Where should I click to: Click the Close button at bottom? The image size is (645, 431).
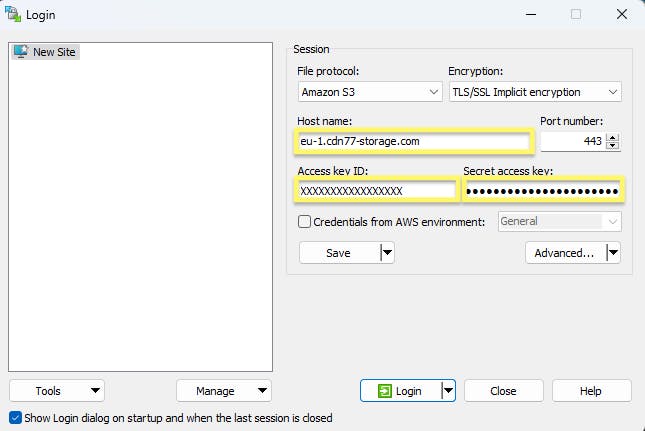click(503, 391)
